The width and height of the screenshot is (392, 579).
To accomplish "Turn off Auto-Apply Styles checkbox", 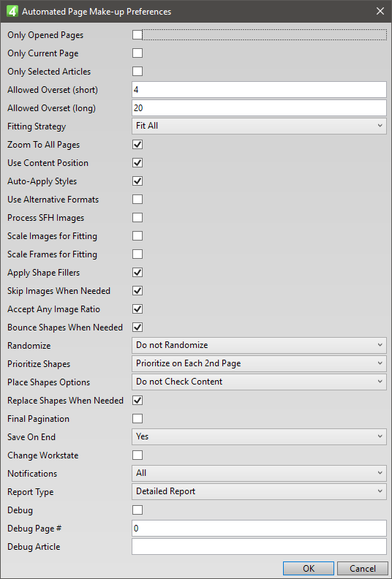I will coord(137,181).
